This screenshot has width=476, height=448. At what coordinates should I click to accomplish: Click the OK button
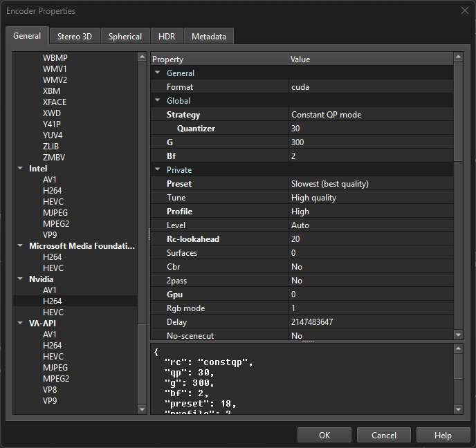324,435
